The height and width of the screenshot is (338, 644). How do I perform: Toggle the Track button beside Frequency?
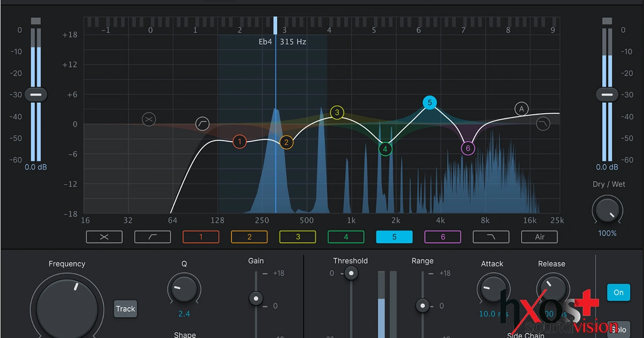coord(126,309)
